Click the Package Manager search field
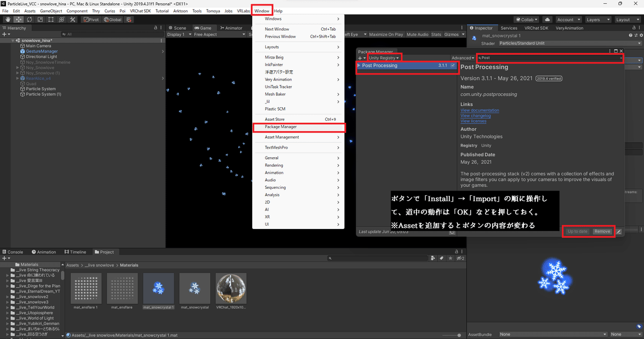Screen dimensions: 644x339 (550, 58)
